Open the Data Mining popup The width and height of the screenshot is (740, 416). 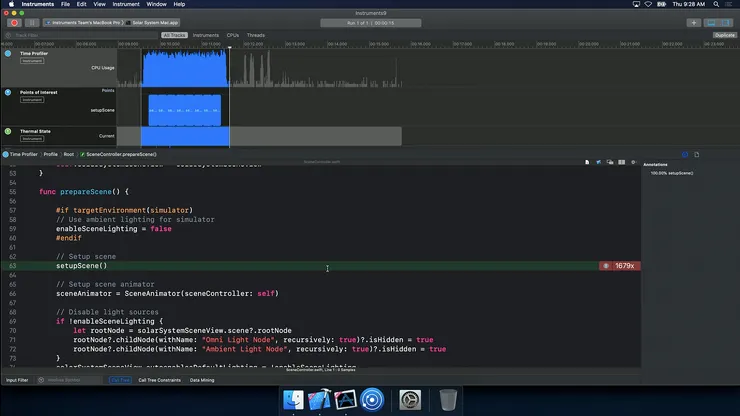click(204, 380)
